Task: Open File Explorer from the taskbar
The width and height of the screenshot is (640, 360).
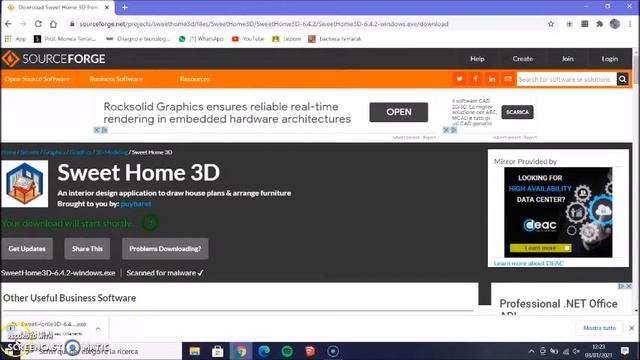Action: [195, 351]
